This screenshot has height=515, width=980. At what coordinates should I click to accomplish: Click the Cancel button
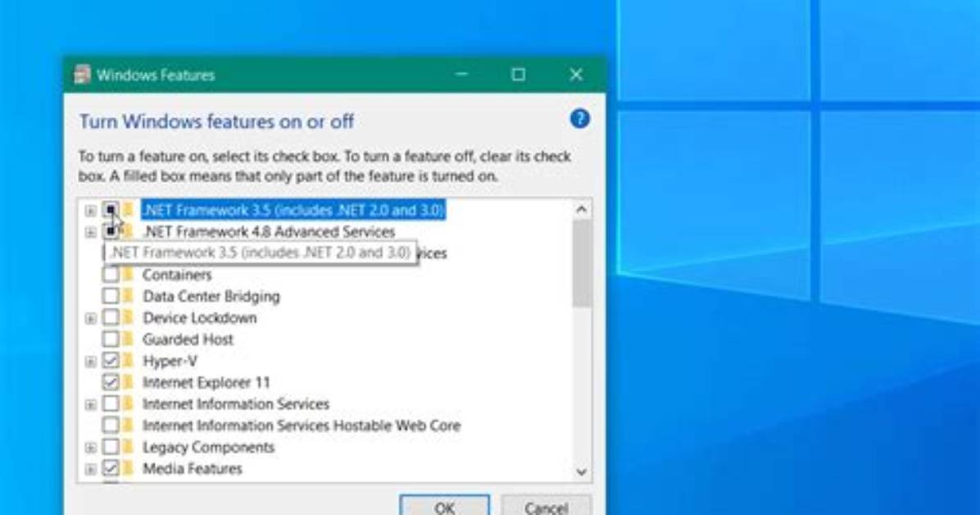(547, 506)
